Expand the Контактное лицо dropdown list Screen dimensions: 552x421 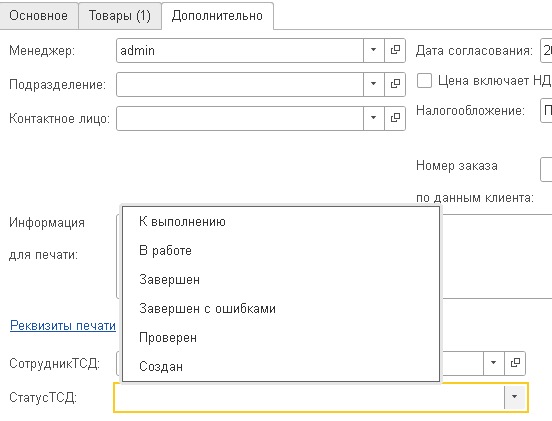(374, 118)
